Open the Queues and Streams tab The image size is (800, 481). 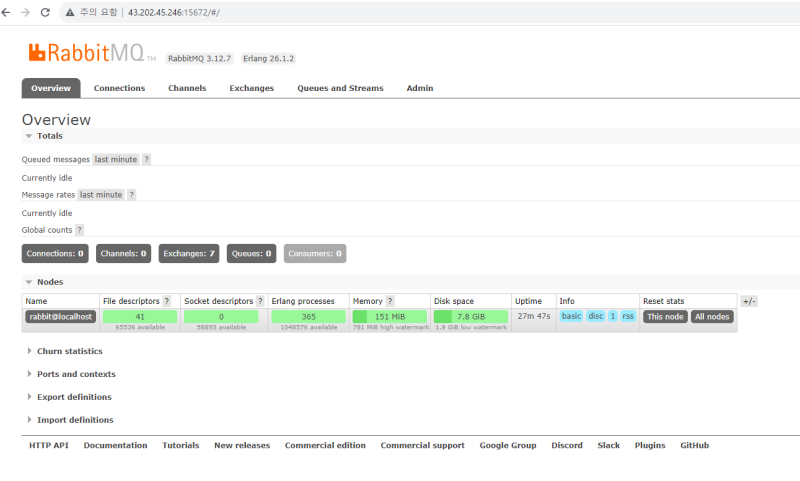pyautogui.click(x=340, y=88)
